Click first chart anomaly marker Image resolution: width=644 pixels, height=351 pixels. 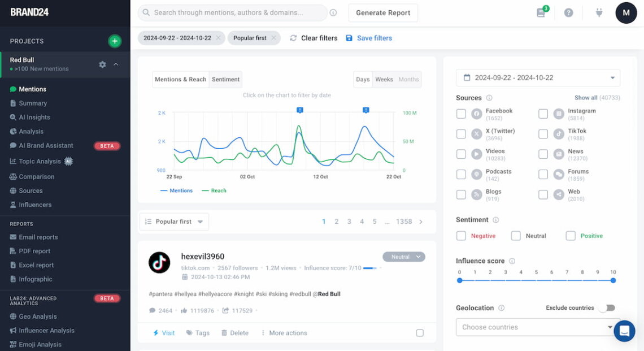300,110
